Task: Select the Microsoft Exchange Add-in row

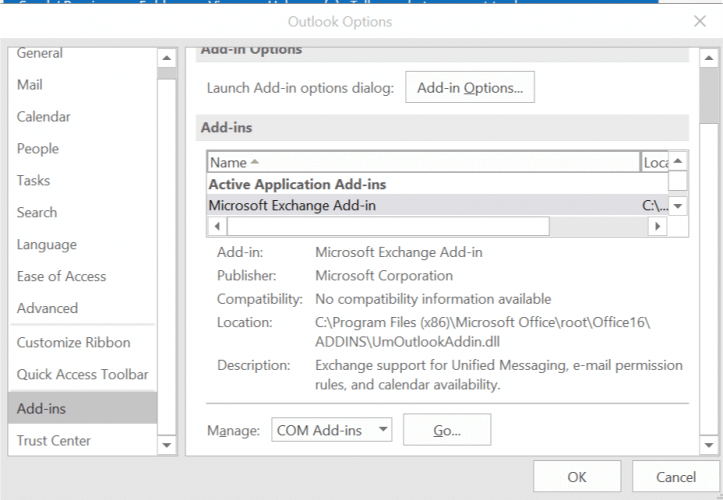Action: click(x=438, y=205)
